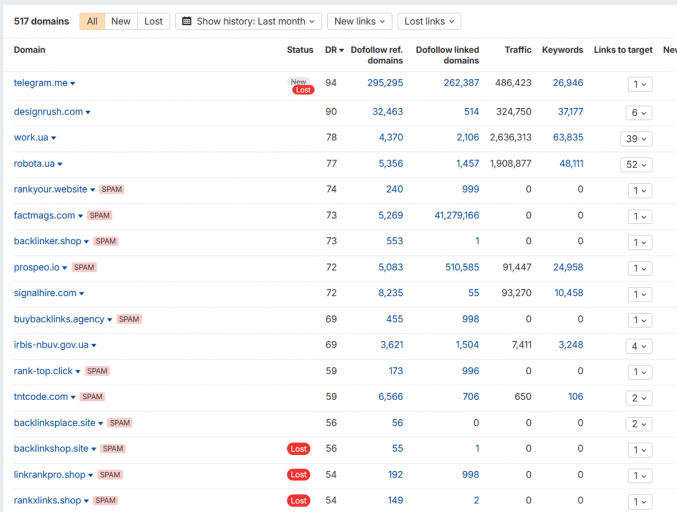Click the Status column header
The width and height of the screenshot is (677, 512).
pyautogui.click(x=300, y=50)
